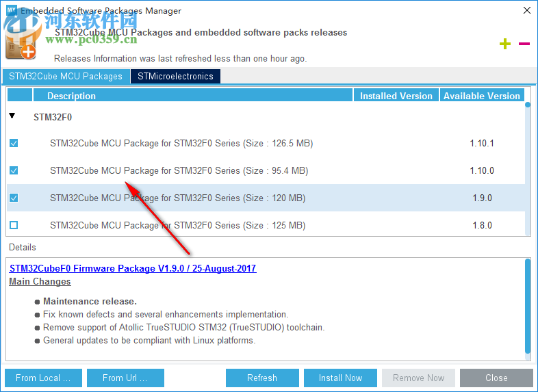Select the STM32F0 group label
The image size is (538, 392).
53,117
